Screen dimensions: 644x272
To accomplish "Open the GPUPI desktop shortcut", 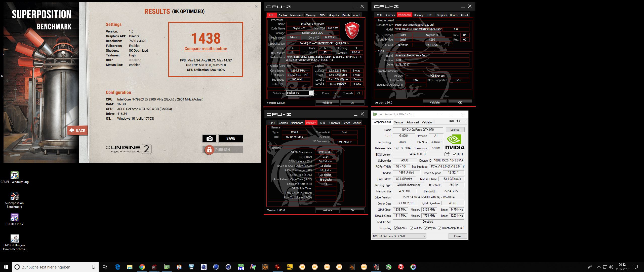I will (14, 177).
